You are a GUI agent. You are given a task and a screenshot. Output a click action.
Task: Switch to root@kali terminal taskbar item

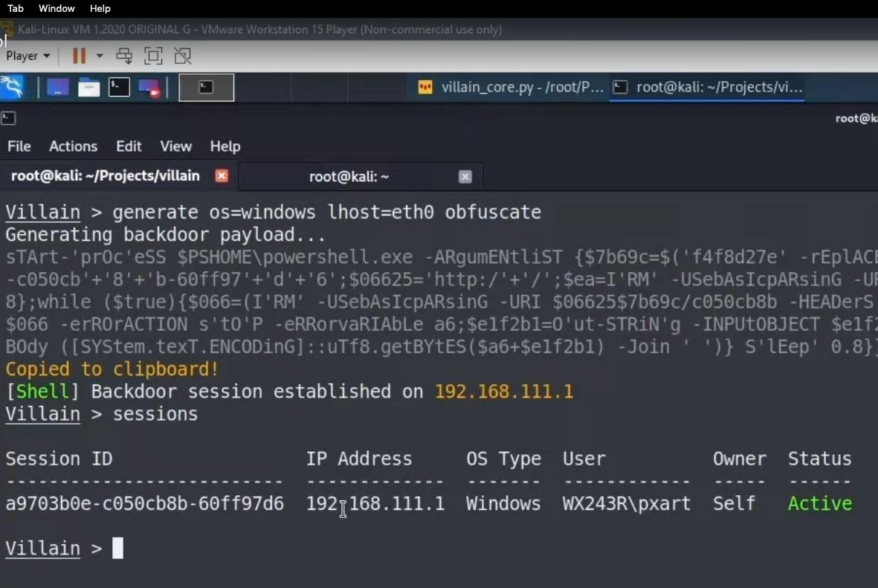click(x=708, y=88)
